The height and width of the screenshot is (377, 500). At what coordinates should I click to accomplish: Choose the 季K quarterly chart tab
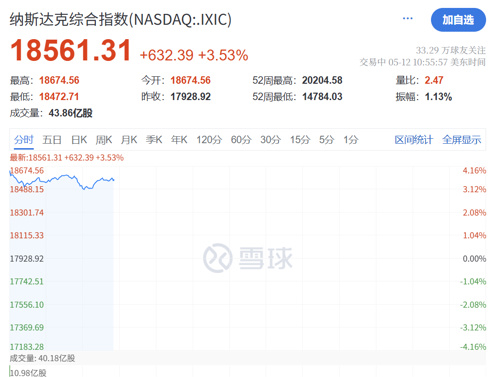154,140
